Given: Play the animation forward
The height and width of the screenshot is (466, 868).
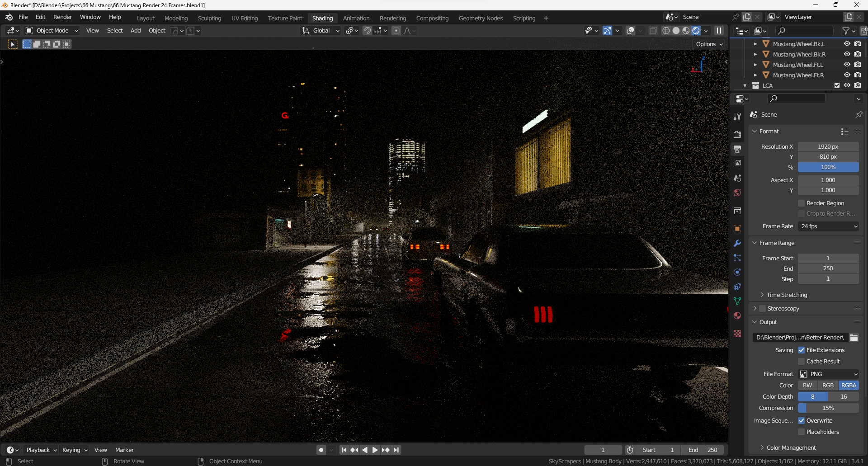Looking at the screenshot, I should tap(375, 450).
